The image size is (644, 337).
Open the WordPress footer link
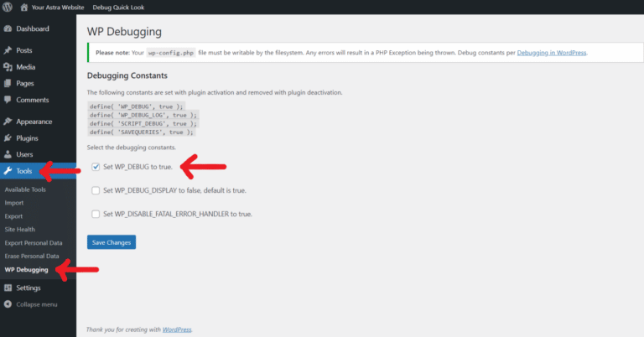177,329
